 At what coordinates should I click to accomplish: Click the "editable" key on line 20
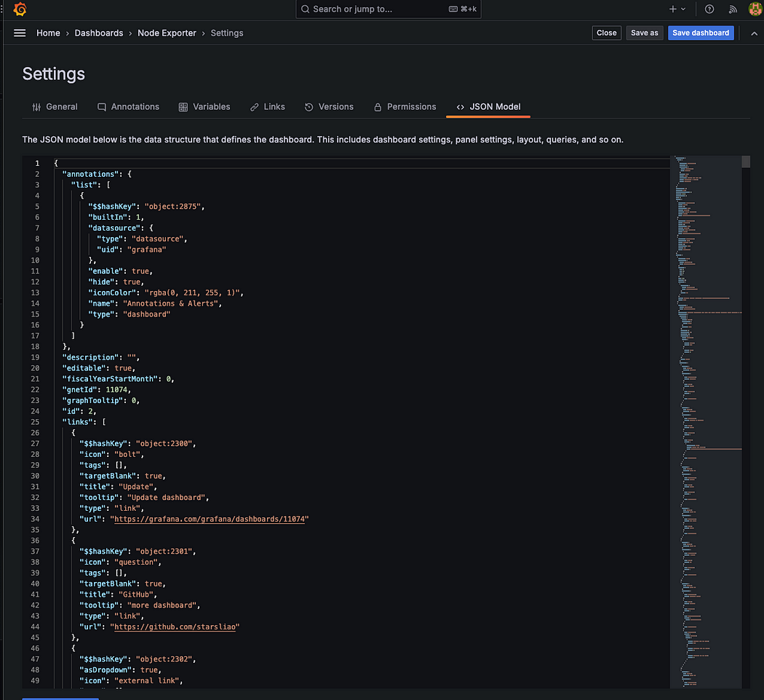click(84, 368)
